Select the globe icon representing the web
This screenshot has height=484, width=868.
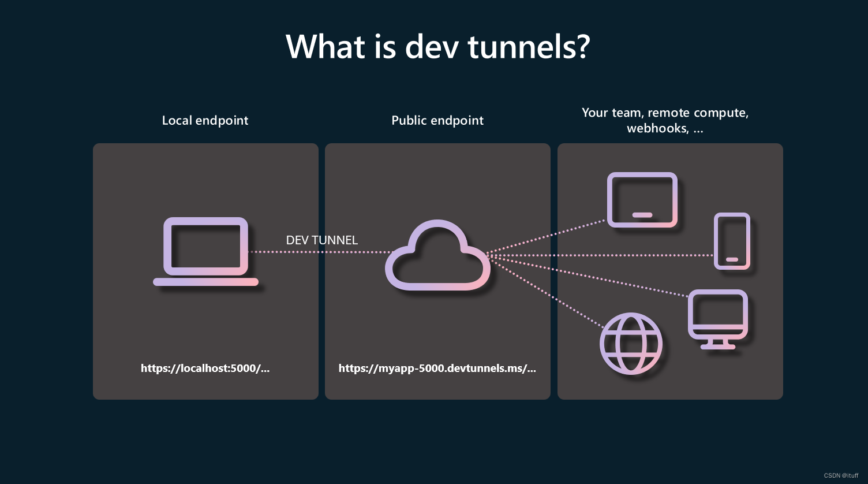(x=631, y=343)
